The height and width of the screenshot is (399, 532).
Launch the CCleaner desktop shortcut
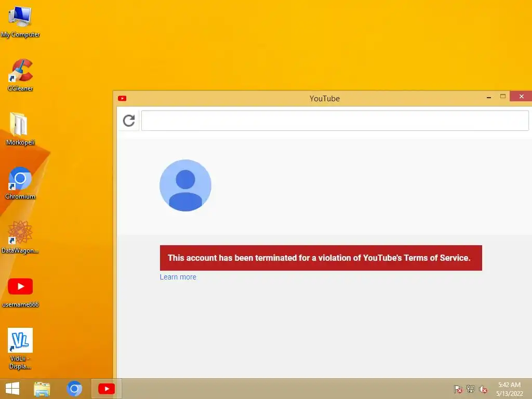[20, 75]
